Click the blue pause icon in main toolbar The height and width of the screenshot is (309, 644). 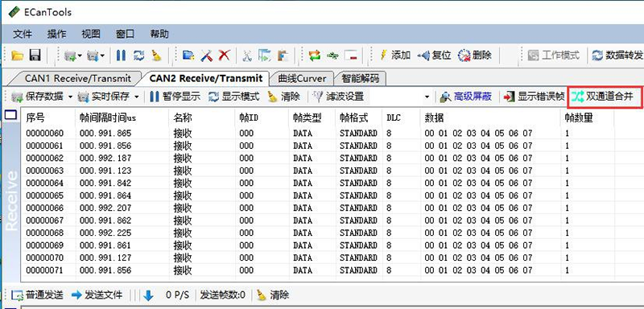pyautogui.click(x=121, y=56)
